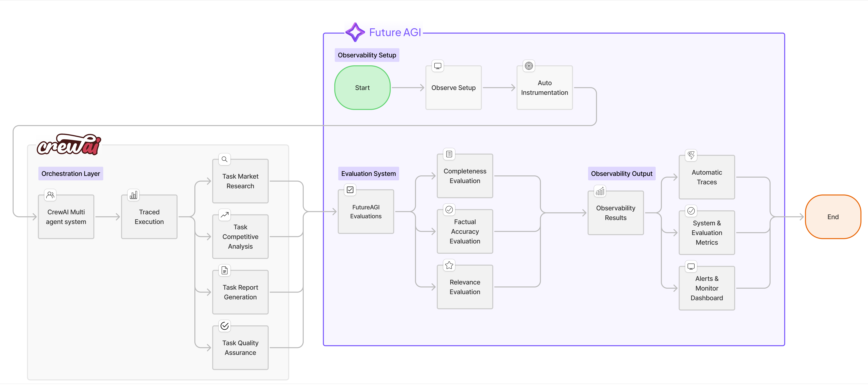Image resolution: width=868 pixels, height=385 pixels.
Task: Click the magnifier icon on Task Market Research
Action: coord(224,159)
